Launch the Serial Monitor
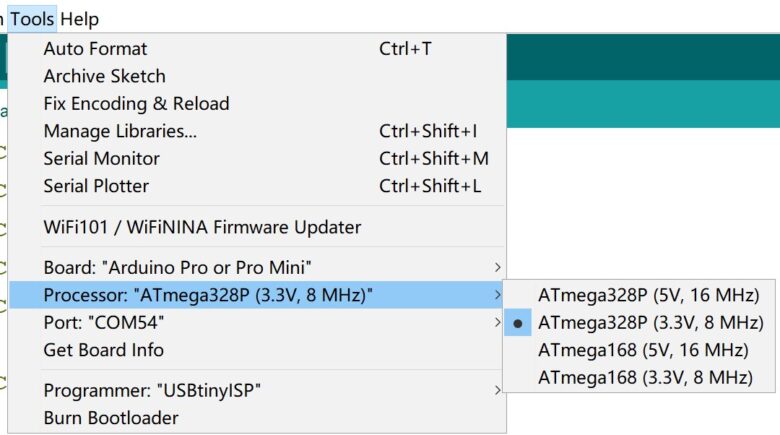The image size is (780, 435). [258, 158]
